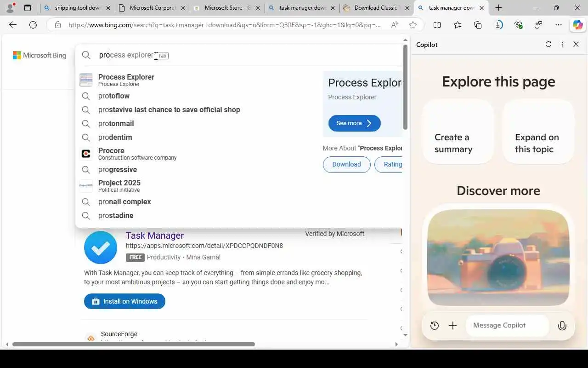The image size is (588, 368).
Task: Click the horizontal scrollbar thumb
Action: (133, 344)
